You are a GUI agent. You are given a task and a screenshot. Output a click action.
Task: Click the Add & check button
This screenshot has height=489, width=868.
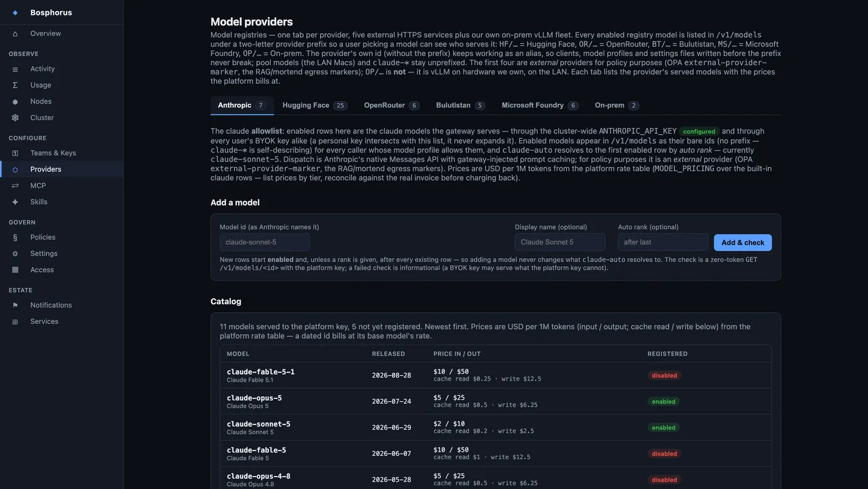pyautogui.click(x=743, y=243)
